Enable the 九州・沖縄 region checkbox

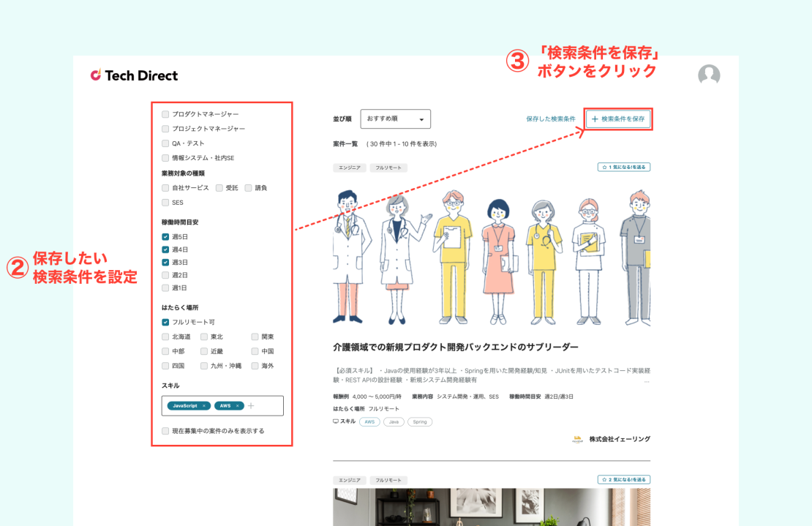pos(204,366)
